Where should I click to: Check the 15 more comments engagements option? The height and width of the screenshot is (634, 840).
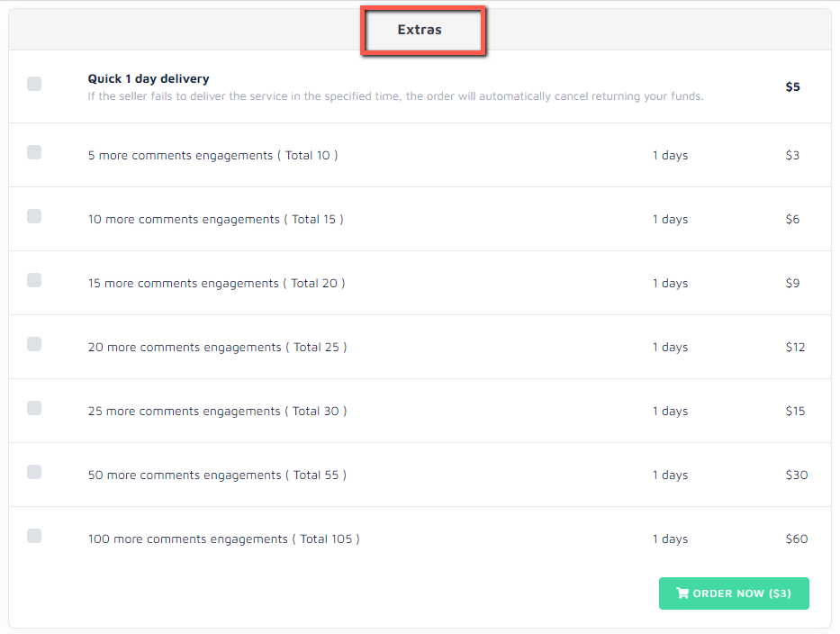pyautogui.click(x=34, y=280)
